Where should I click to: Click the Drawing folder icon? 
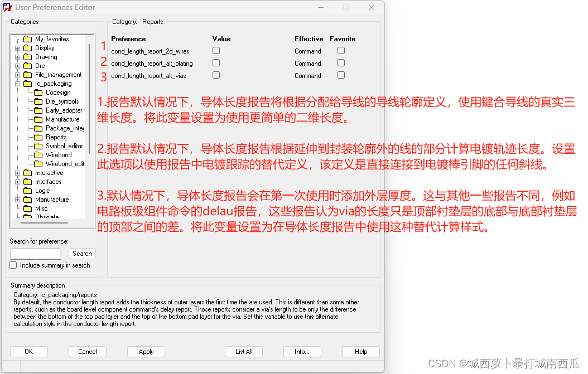click(x=28, y=57)
